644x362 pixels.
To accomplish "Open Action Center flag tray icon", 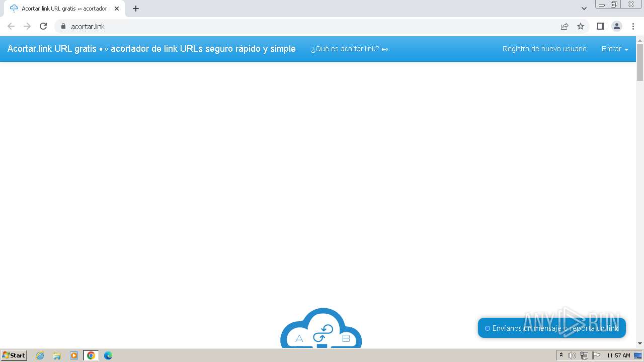I will pyautogui.click(x=596, y=355).
